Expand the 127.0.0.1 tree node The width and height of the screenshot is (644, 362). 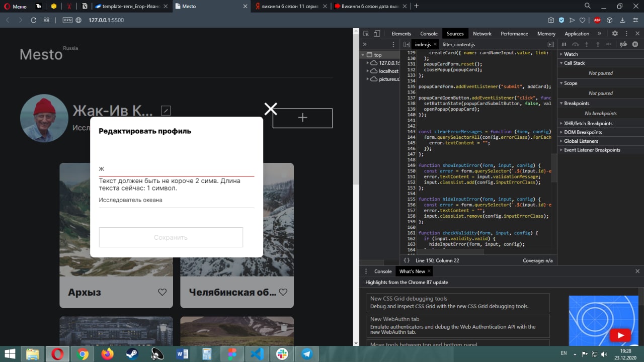click(368, 63)
